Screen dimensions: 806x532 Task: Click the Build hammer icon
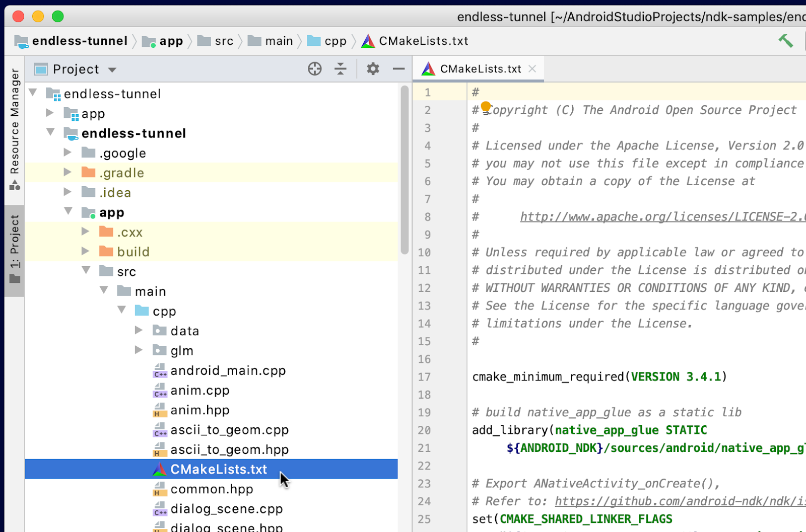(x=785, y=41)
